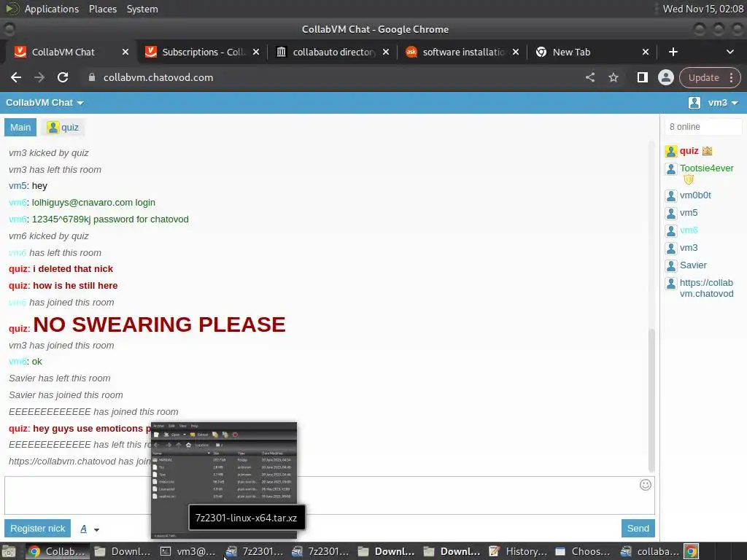The width and height of the screenshot is (747, 560).
Task: Click the Chrome icon at taskbar right end
Action: click(692, 551)
